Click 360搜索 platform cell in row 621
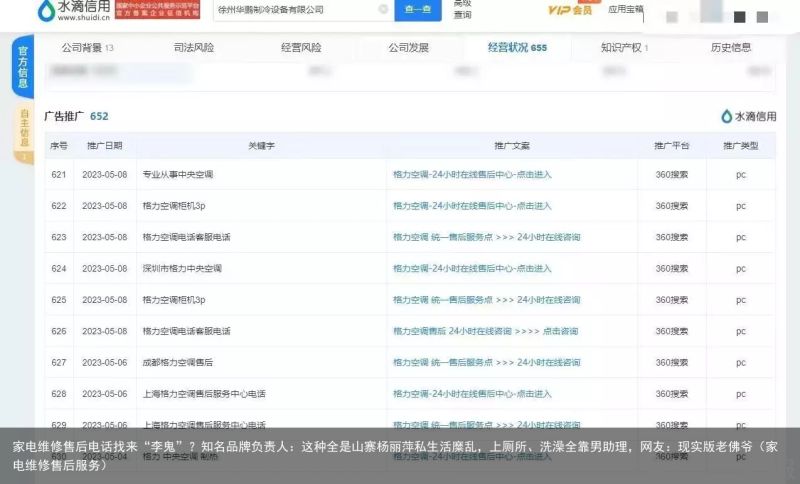This screenshot has width=800, height=484. (671, 174)
